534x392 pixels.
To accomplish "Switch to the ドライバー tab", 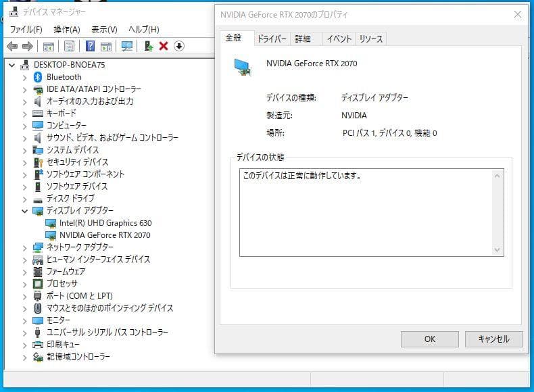I will [x=272, y=39].
